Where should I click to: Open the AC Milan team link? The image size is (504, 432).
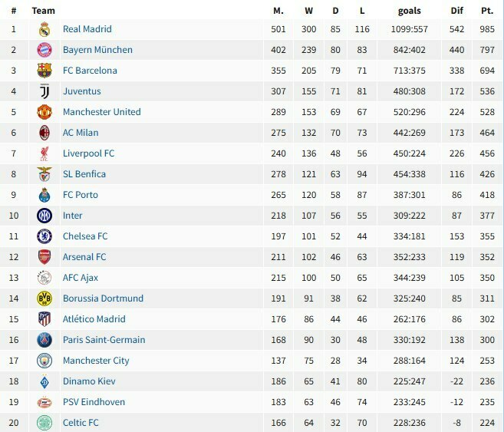click(x=81, y=133)
